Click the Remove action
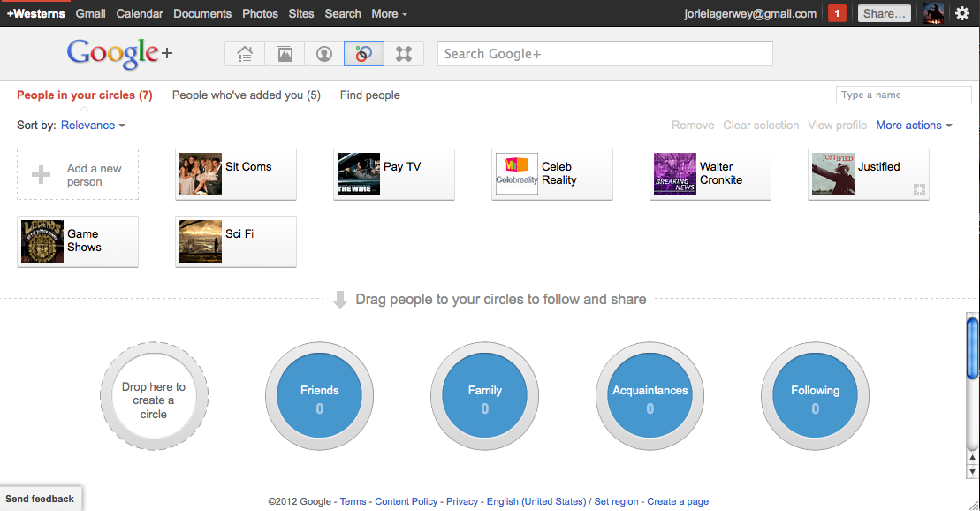980x511 pixels. 693,125
